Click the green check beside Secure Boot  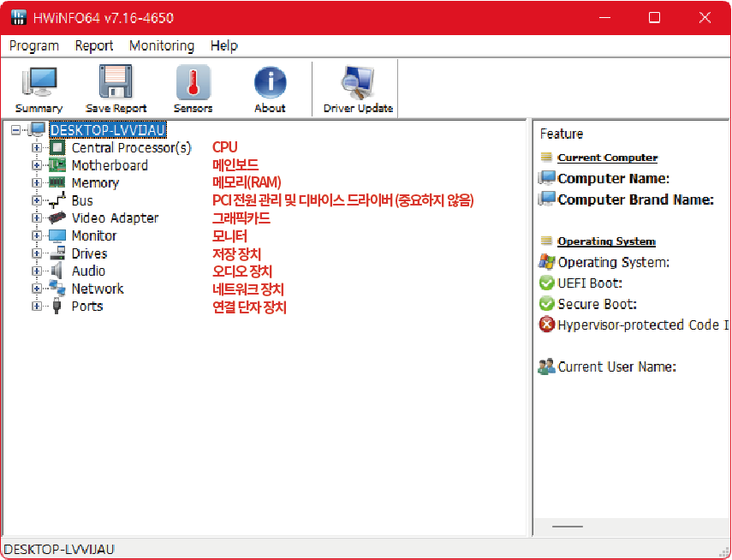coord(547,304)
